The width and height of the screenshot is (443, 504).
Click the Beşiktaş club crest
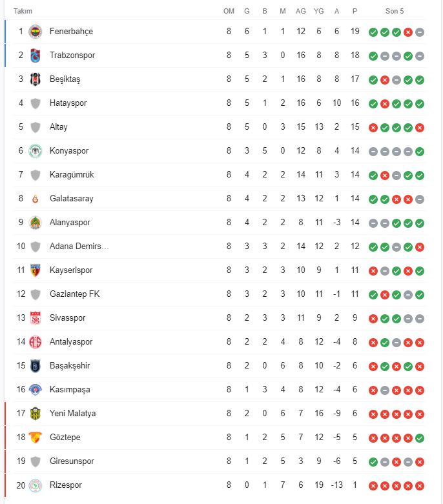click(35, 79)
